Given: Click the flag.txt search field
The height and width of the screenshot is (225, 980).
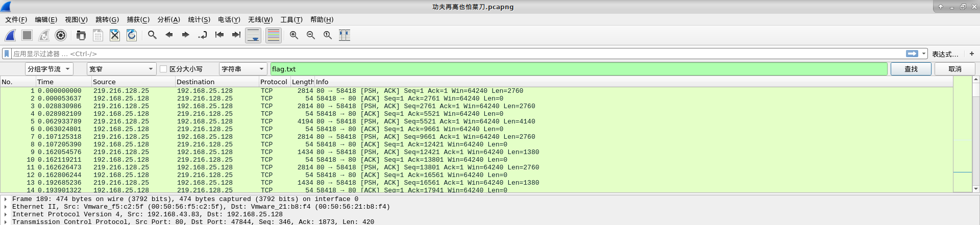Looking at the screenshot, I should click(x=579, y=69).
